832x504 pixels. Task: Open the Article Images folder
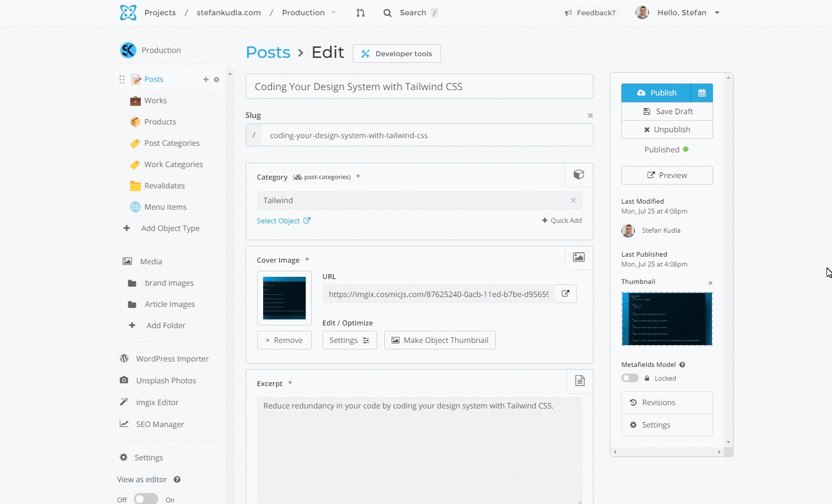[161, 304]
